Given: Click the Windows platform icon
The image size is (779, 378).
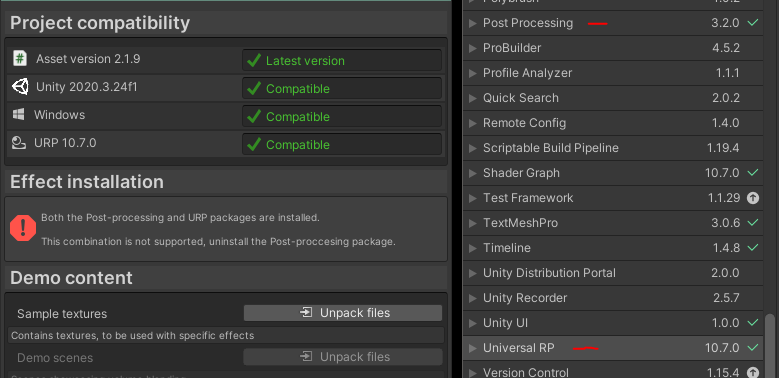Looking at the screenshot, I should tap(19, 115).
